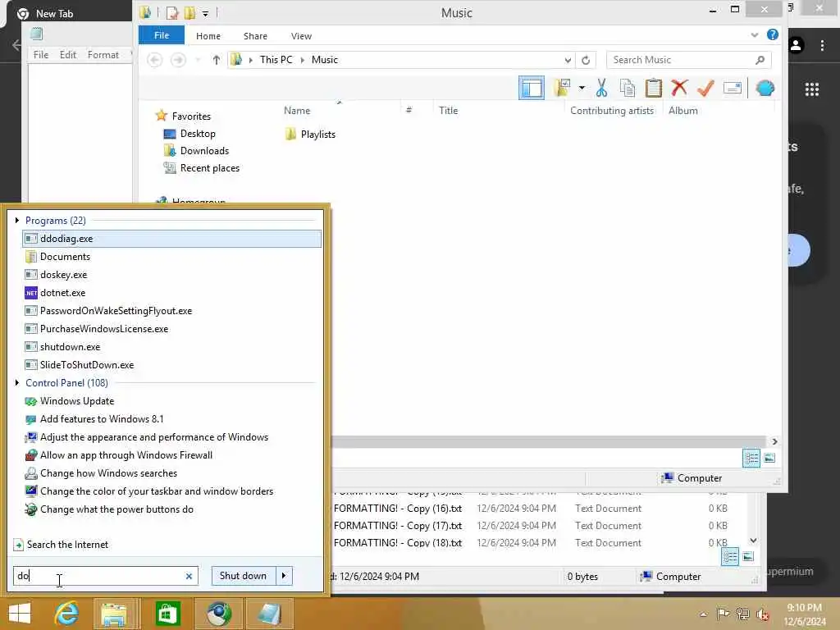Image resolution: width=840 pixels, height=630 pixels.
Task: Launch SlideToShutDown.exe result
Action: point(171,365)
